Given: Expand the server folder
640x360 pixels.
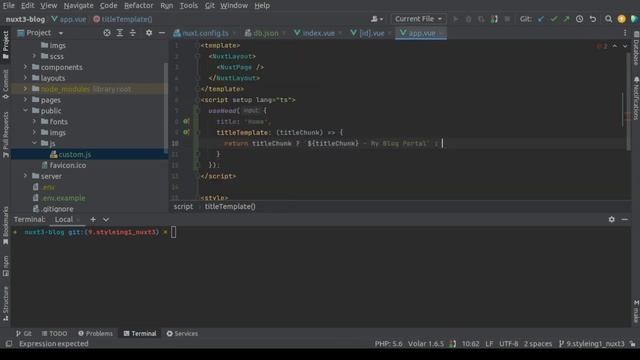Looking at the screenshot, I should pos(25,176).
